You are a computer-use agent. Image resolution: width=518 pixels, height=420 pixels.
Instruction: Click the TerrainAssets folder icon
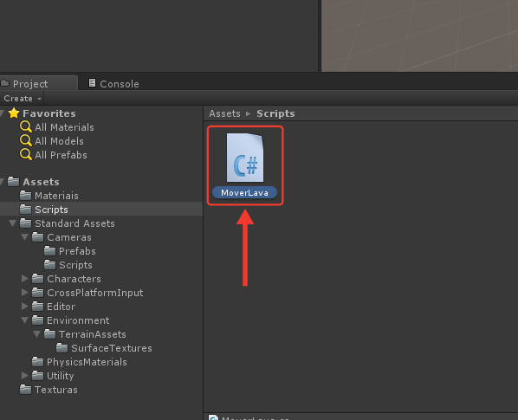[49, 334]
